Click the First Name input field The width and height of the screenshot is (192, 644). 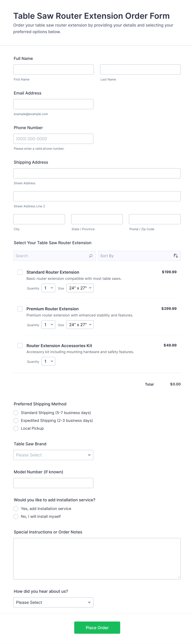pyautogui.click(x=53, y=70)
